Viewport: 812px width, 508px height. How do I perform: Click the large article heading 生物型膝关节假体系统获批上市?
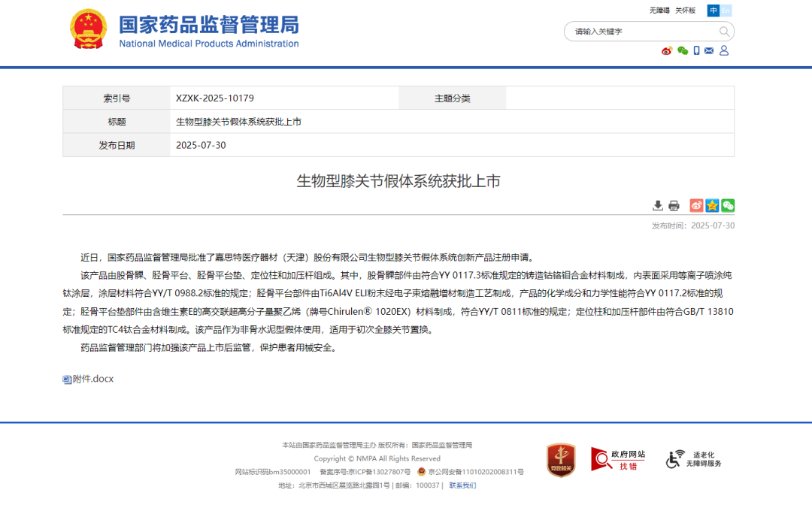coord(398,181)
